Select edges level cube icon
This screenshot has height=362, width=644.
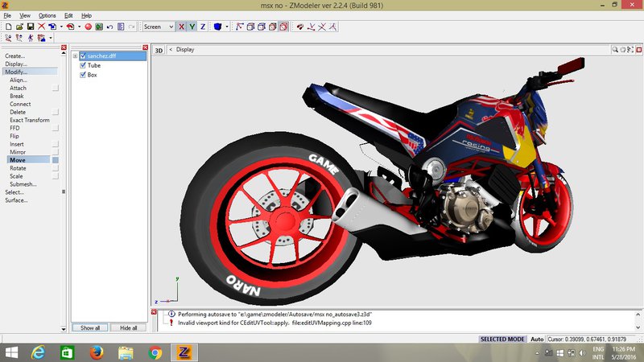tap(250, 27)
